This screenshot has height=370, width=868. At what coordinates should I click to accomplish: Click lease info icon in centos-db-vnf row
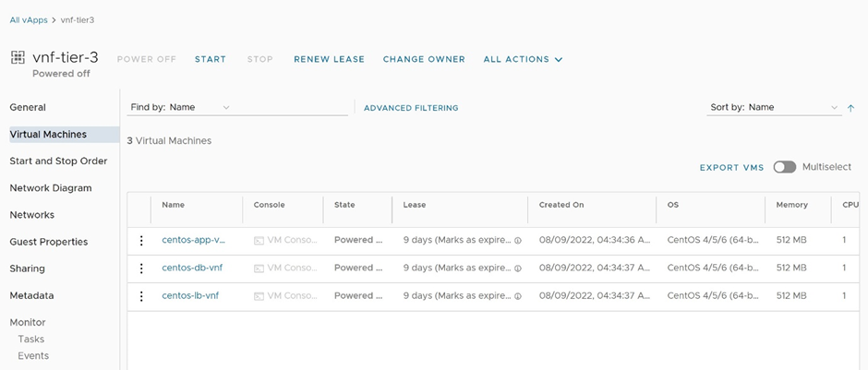(518, 269)
